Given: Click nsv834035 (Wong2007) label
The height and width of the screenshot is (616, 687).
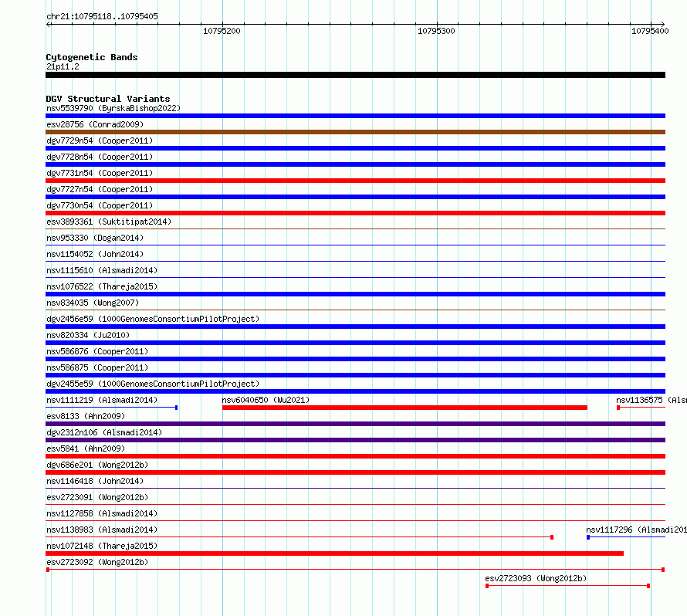Looking at the screenshot, I should coord(93,303).
